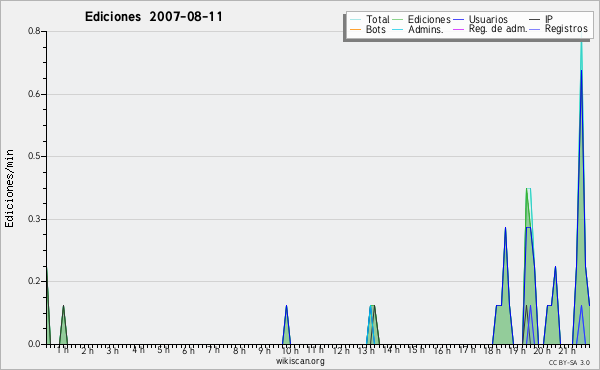Click the '21 h' x-axis label
The image size is (600, 370).
point(567,350)
